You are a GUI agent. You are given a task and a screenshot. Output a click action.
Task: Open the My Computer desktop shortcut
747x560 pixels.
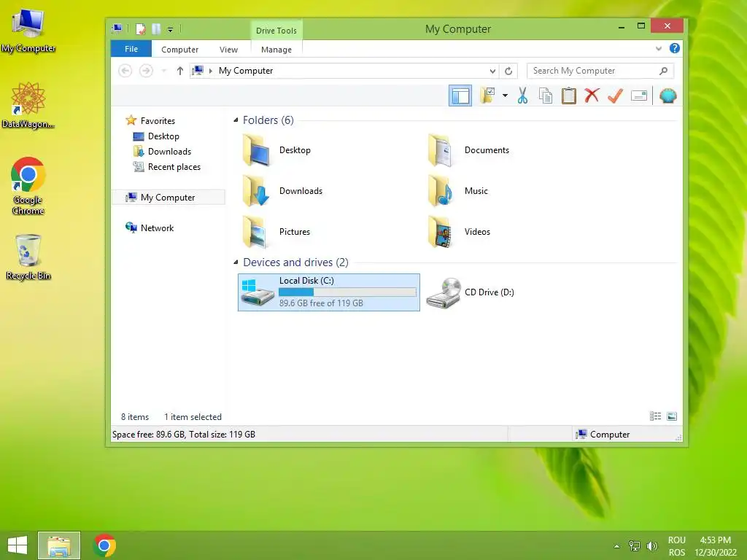[x=28, y=31]
